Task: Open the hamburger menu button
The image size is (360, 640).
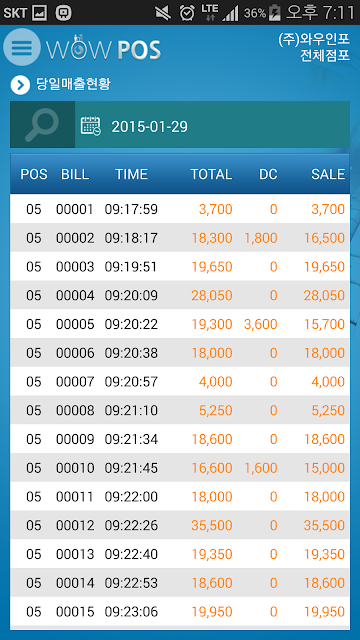Action: (22, 47)
